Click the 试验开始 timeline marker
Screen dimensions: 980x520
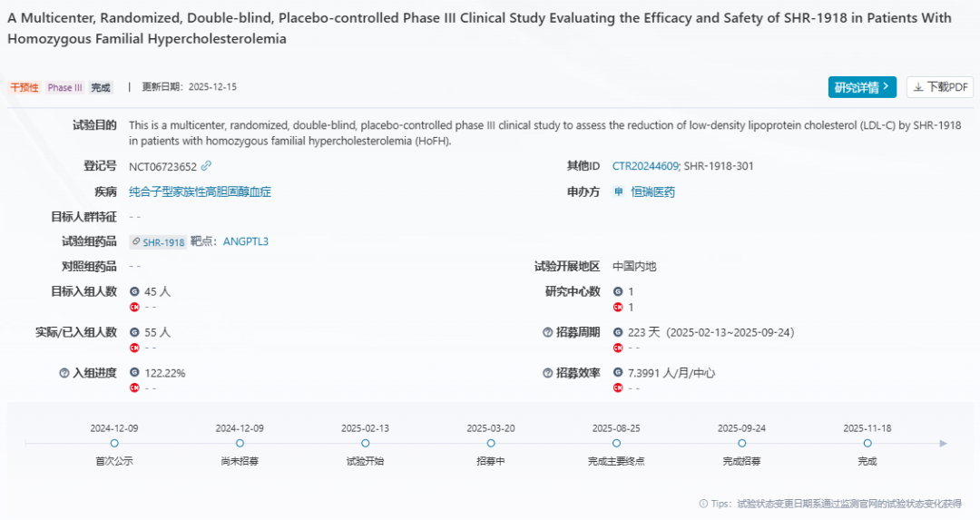(366, 444)
